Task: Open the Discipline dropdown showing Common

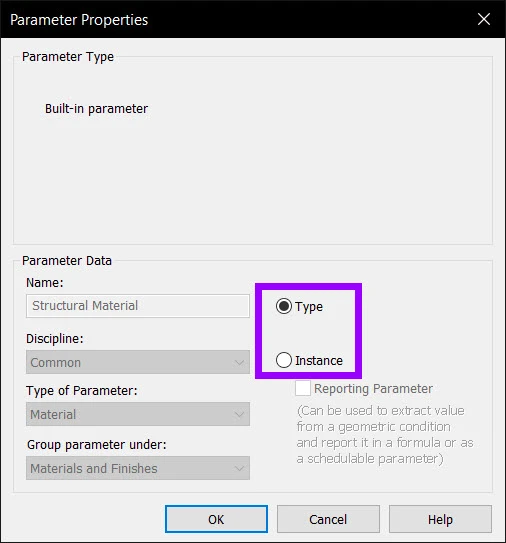Action: [138, 362]
